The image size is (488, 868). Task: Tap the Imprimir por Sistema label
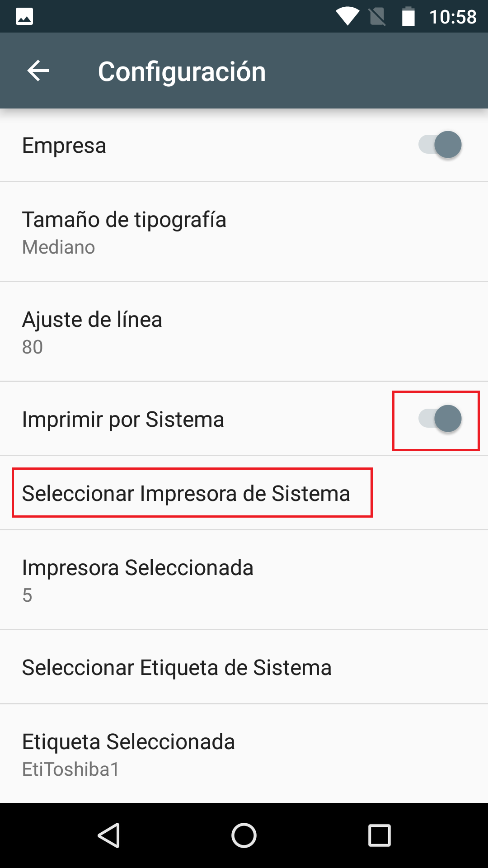coord(123,419)
